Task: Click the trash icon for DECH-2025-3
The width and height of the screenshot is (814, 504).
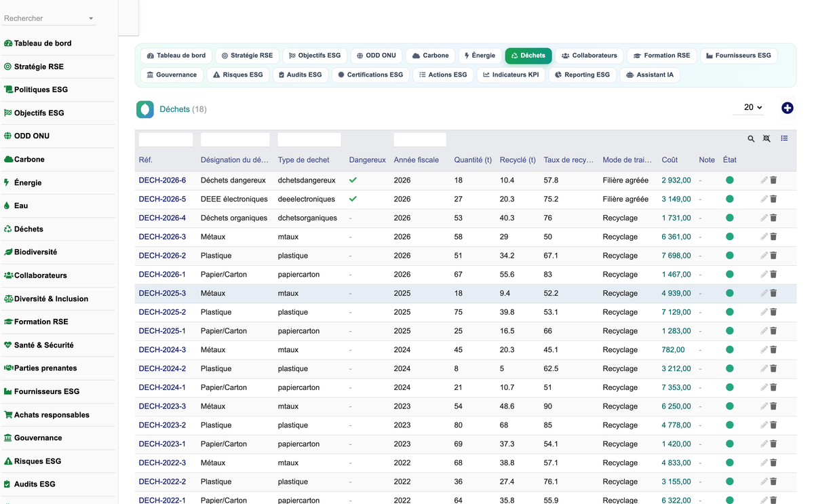Action: tap(773, 293)
